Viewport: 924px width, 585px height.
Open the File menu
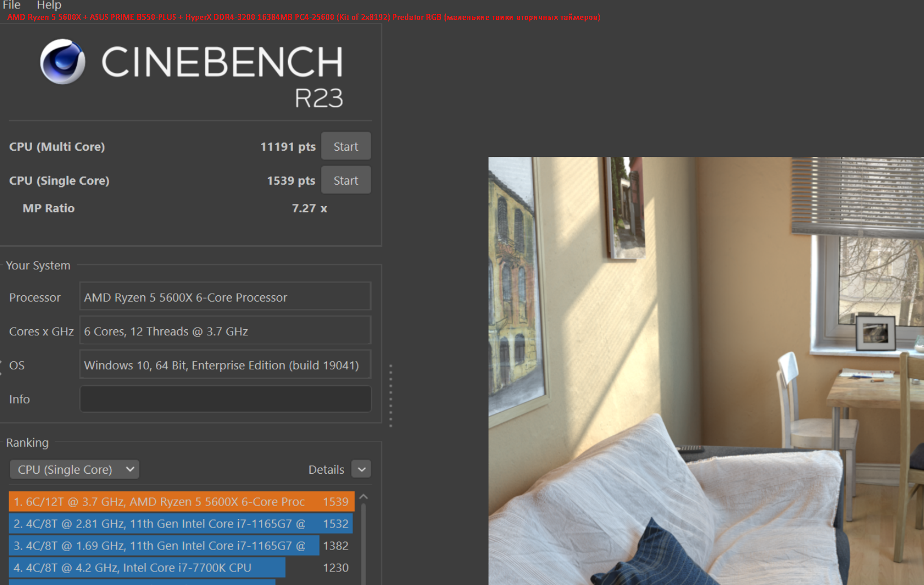click(x=12, y=5)
